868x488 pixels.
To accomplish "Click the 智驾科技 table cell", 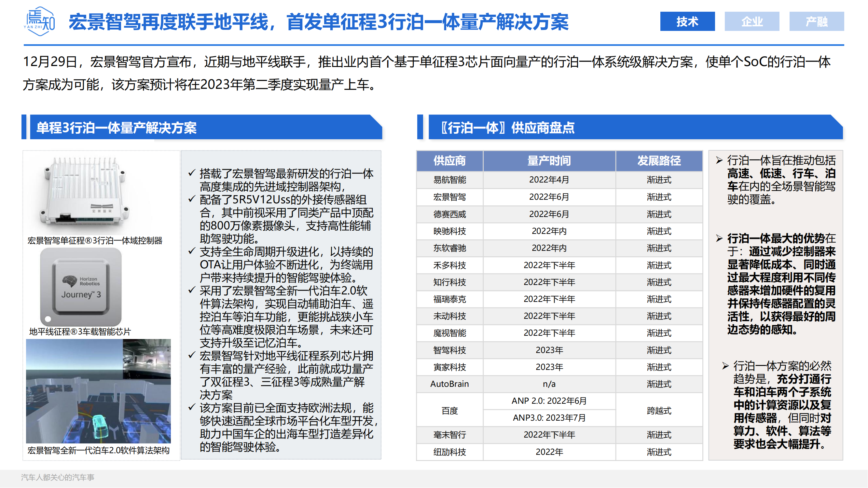I will (450, 350).
